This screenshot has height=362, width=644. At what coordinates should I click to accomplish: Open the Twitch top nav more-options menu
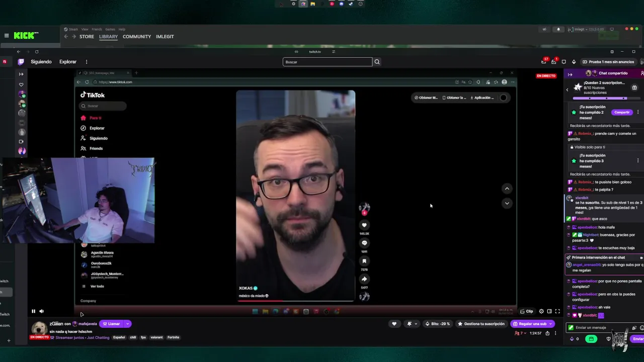pyautogui.click(x=86, y=62)
